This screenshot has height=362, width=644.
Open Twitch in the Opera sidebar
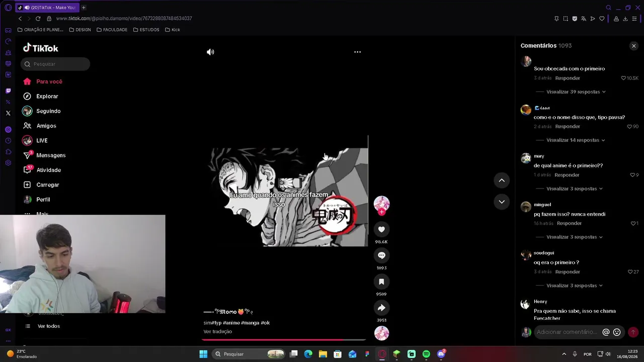click(8, 91)
